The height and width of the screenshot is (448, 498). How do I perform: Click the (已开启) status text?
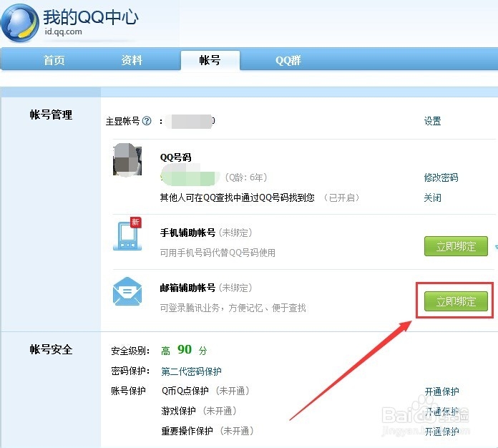click(342, 198)
